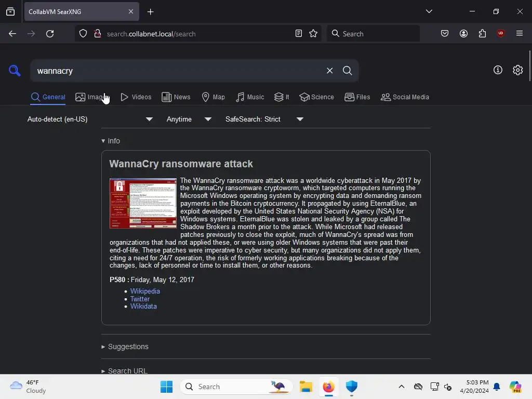Image resolution: width=532 pixels, height=399 pixels.
Task: Click the WannaCry ransomware attack heading
Action: pyautogui.click(x=181, y=164)
